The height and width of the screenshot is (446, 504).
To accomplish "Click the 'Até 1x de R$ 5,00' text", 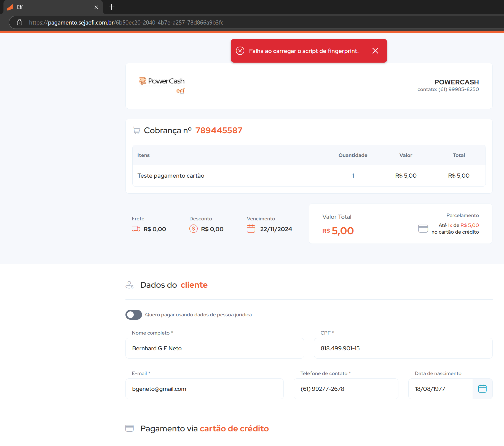I will click(x=459, y=225).
